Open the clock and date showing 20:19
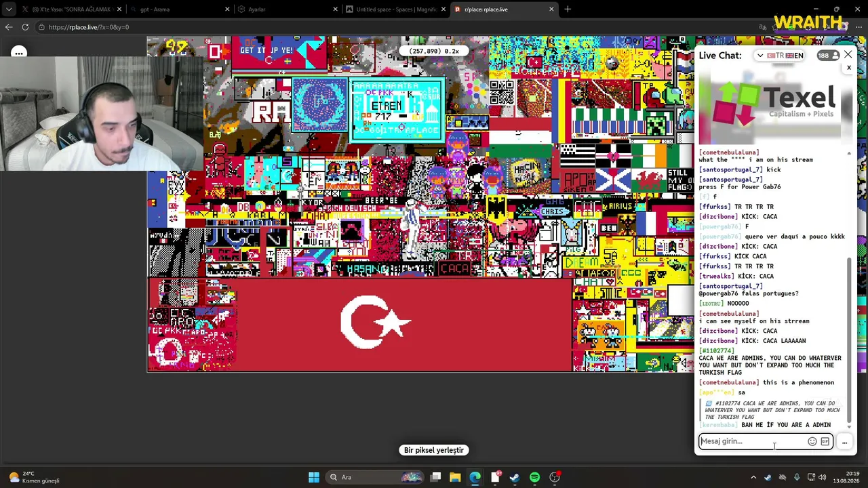The height and width of the screenshot is (488, 868). click(847, 477)
